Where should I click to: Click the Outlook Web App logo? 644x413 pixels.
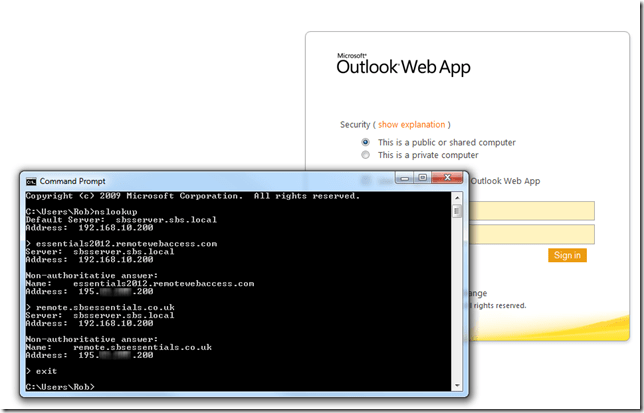click(403, 66)
